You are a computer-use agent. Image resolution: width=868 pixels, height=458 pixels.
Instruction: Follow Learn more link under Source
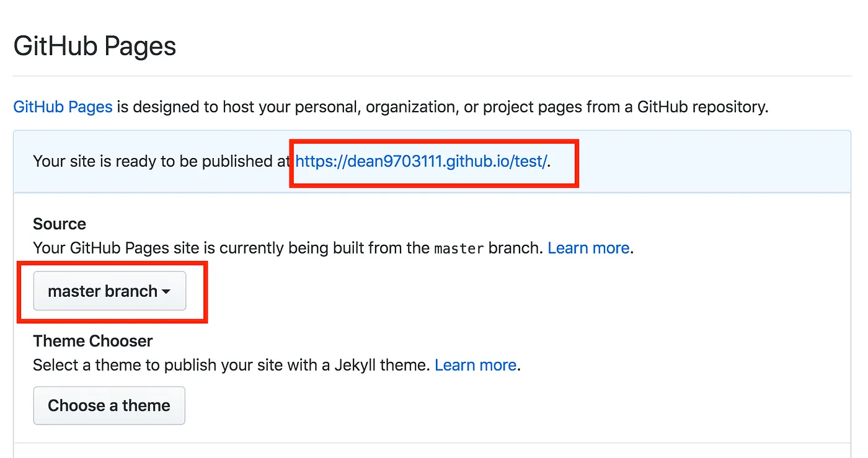tap(588, 248)
